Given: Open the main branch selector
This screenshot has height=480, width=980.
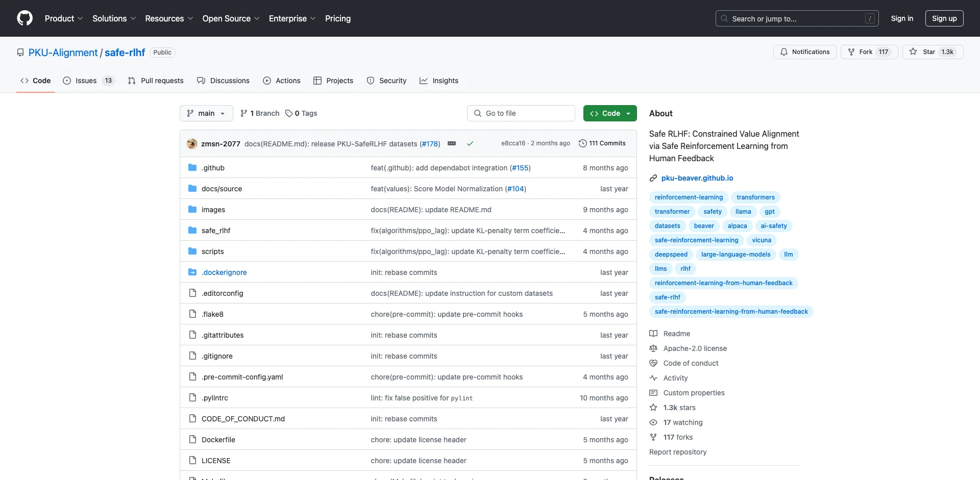Looking at the screenshot, I should point(206,113).
